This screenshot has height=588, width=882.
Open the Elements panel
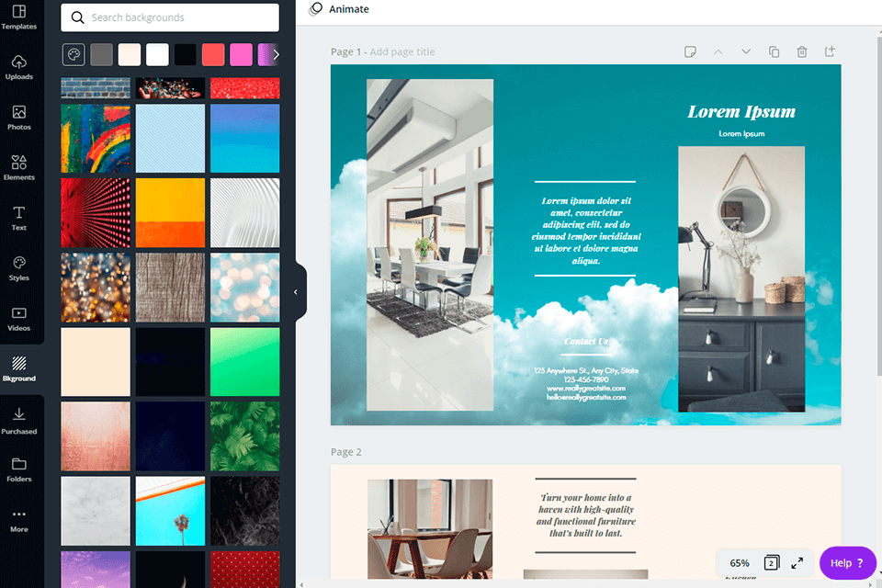pos(19,165)
